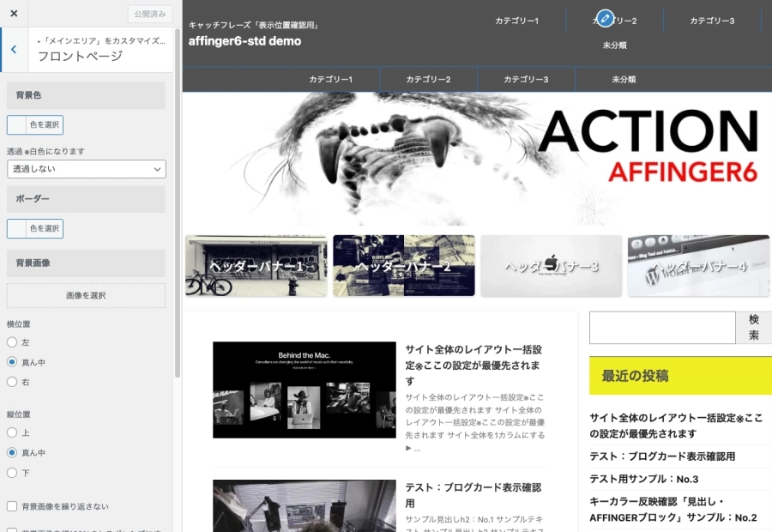Check 背景画像を繰り返さない checkbox
The width and height of the screenshot is (772, 532).
pos(12,506)
